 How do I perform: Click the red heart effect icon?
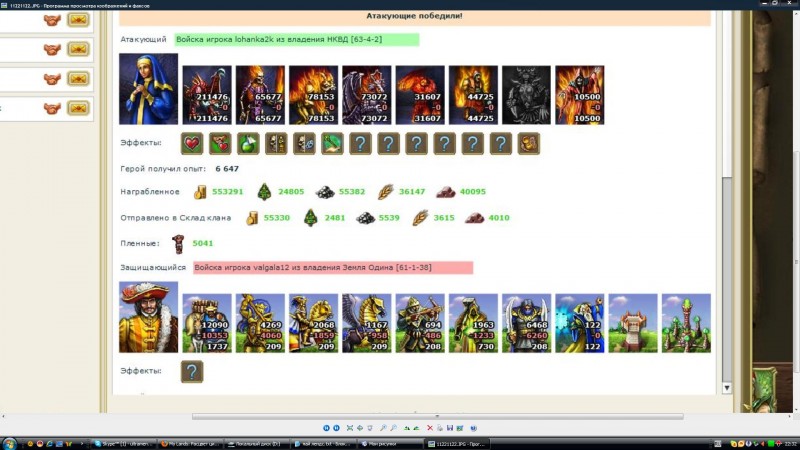(x=192, y=143)
